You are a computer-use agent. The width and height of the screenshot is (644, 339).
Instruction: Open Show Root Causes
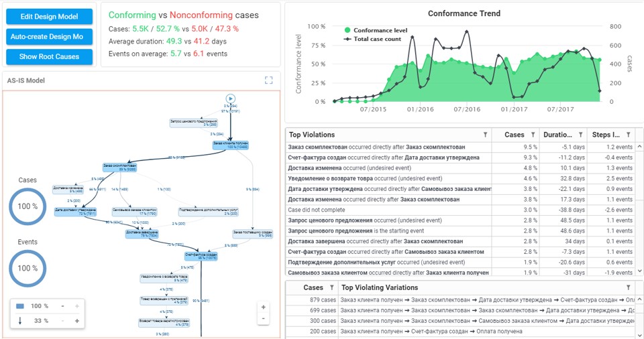(x=49, y=57)
